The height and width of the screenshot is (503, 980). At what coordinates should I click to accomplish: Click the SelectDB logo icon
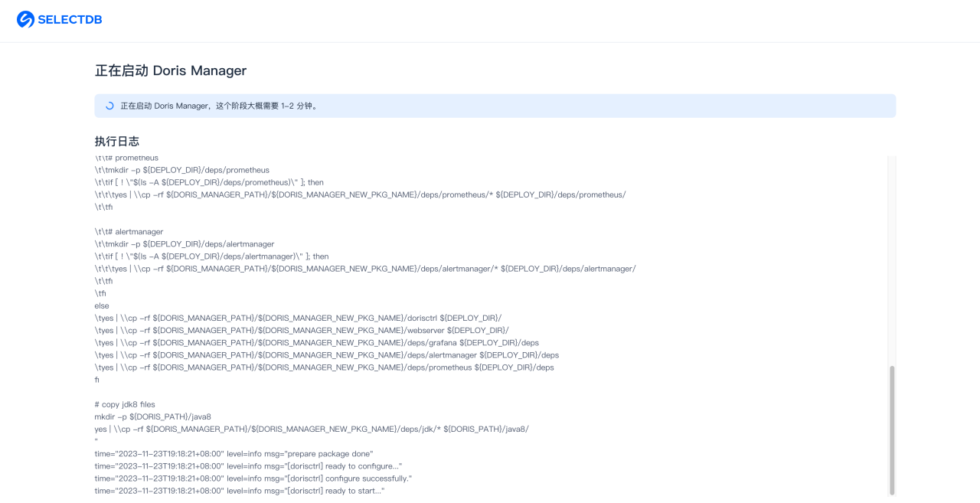tap(25, 19)
